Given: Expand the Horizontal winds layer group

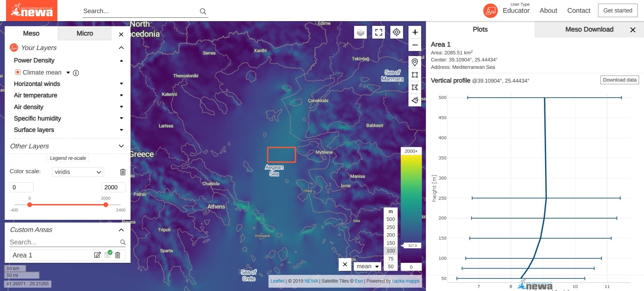Looking at the screenshot, I should point(121,84).
